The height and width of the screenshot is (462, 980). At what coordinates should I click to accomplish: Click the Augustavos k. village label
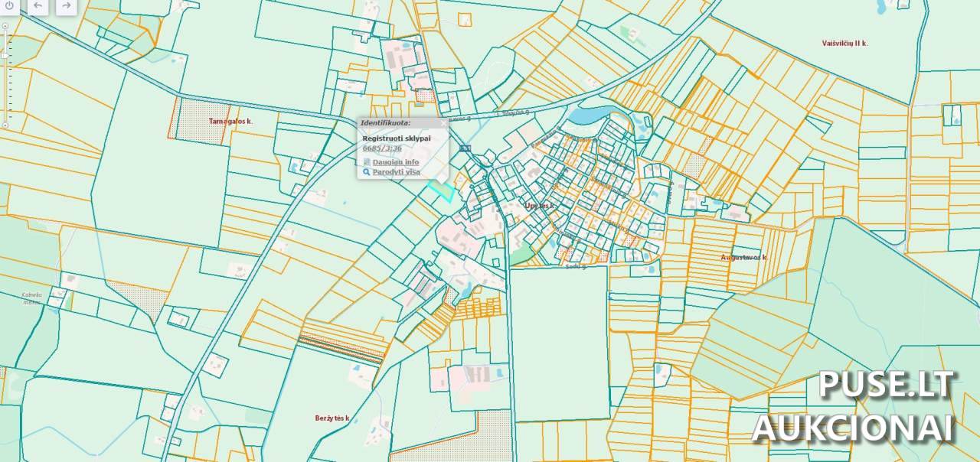743,258
